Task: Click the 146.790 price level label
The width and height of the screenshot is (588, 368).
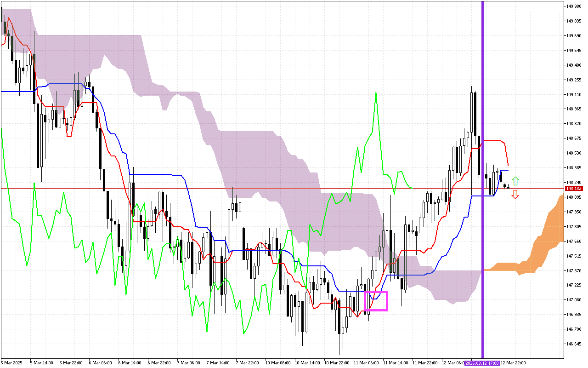Action: 574,329
